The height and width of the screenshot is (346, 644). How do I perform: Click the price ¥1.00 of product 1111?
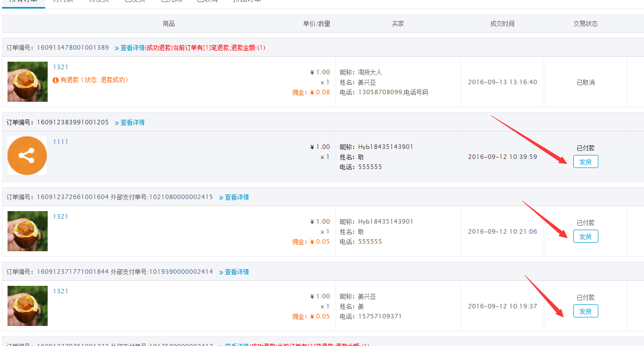[x=320, y=147]
